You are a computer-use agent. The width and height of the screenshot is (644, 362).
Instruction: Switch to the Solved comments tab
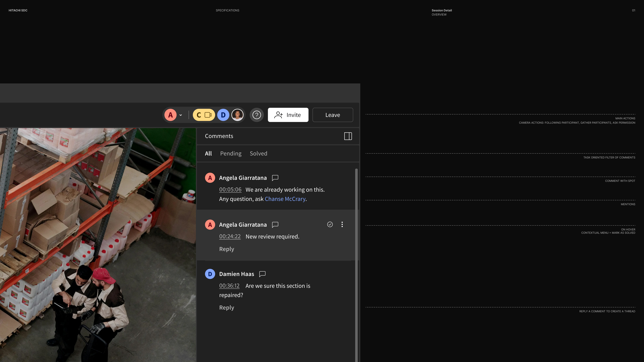click(x=258, y=153)
